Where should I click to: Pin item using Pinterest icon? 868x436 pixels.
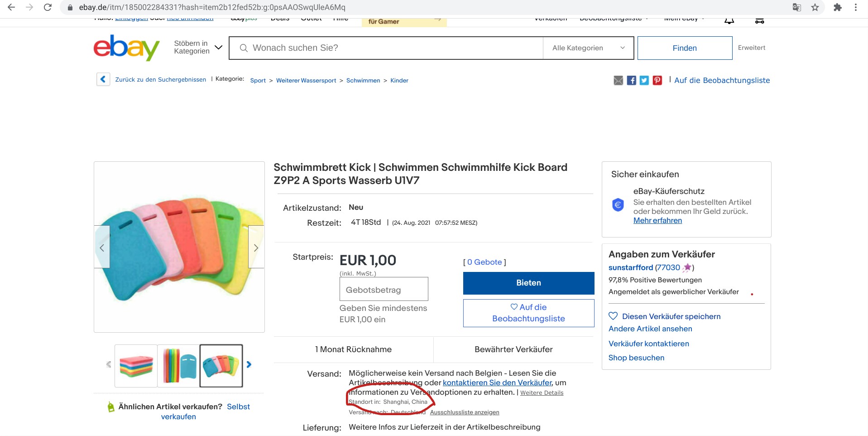point(657,81)
